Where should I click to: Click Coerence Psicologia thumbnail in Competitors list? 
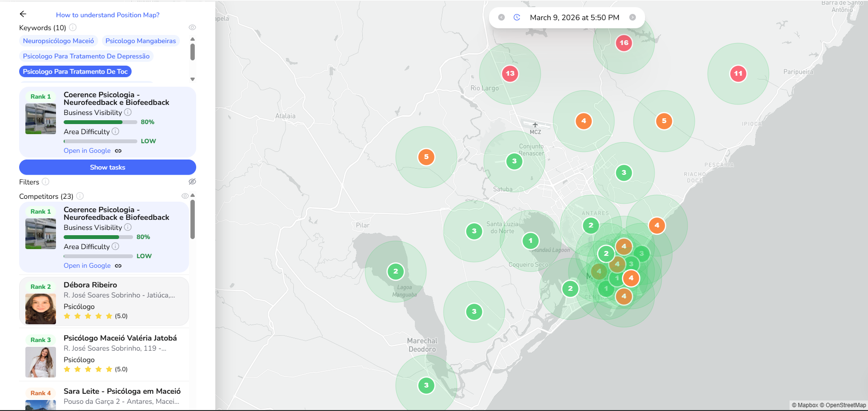pyautogui.click(x=41, y=234)
